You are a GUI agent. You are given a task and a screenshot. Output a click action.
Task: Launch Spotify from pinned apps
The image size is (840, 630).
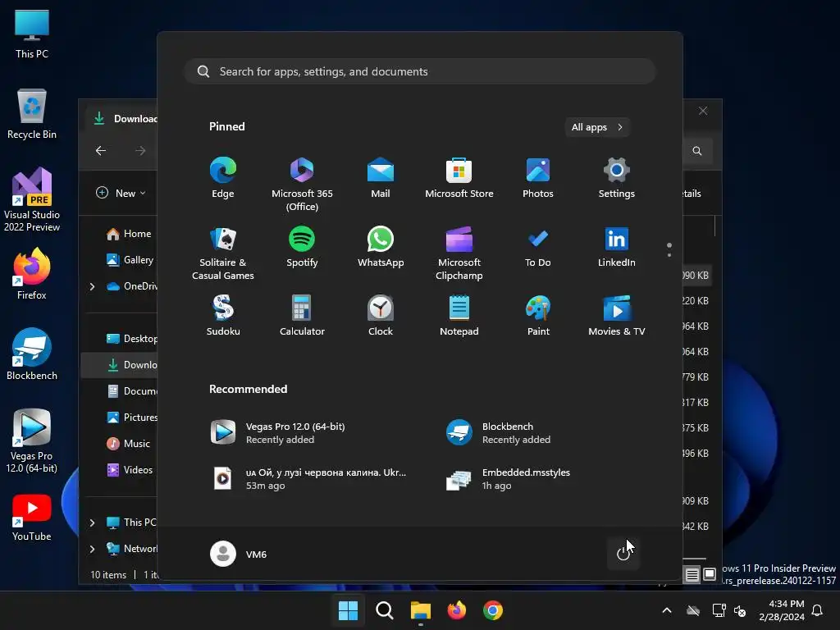302,247
